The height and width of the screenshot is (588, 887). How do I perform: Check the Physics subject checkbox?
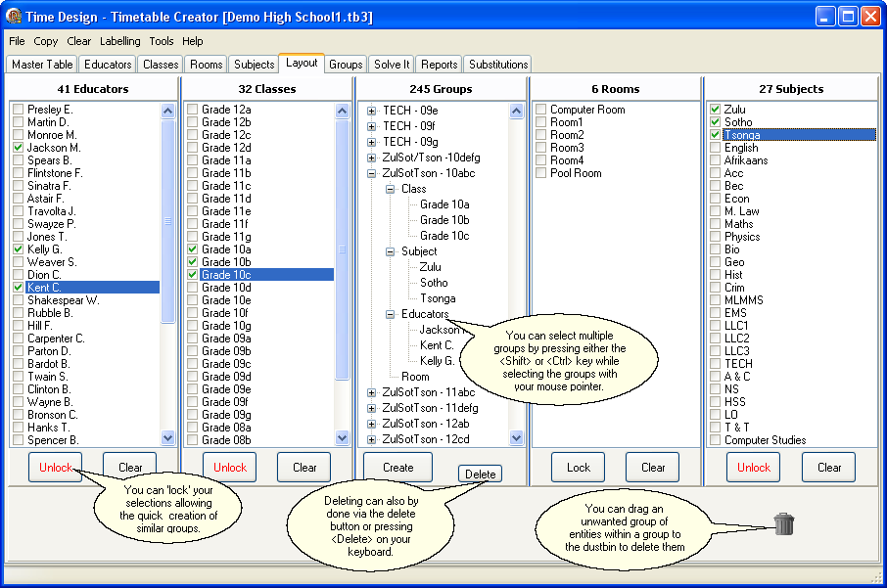point(715,237)
